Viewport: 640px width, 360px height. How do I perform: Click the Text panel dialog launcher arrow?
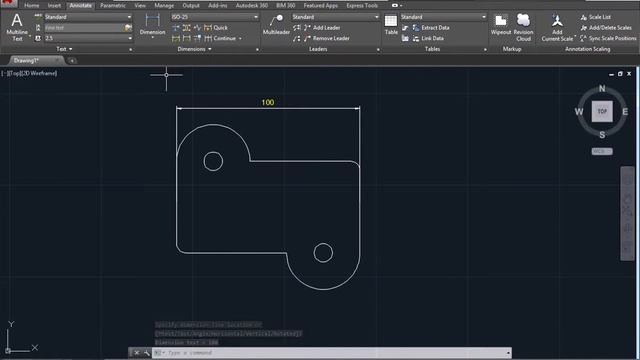131,49
